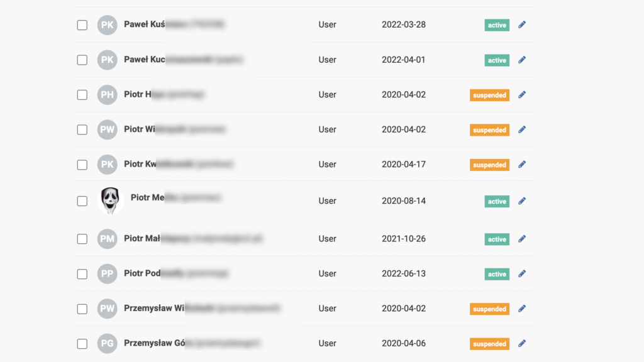Tick the checkbox beside Piotr Me
This screenshot has height=362, width=644.
[x=82, y=201]
